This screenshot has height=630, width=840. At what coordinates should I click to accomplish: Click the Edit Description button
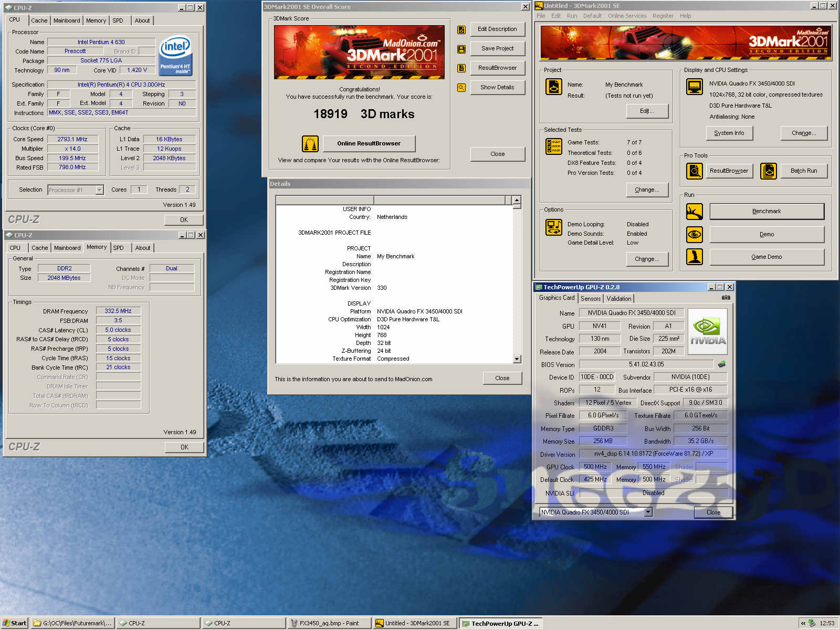click(497, 29)
